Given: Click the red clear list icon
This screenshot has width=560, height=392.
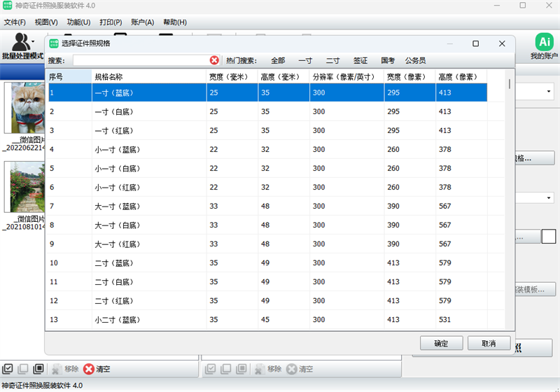Looking at the screenshot, I should (89, 369).
